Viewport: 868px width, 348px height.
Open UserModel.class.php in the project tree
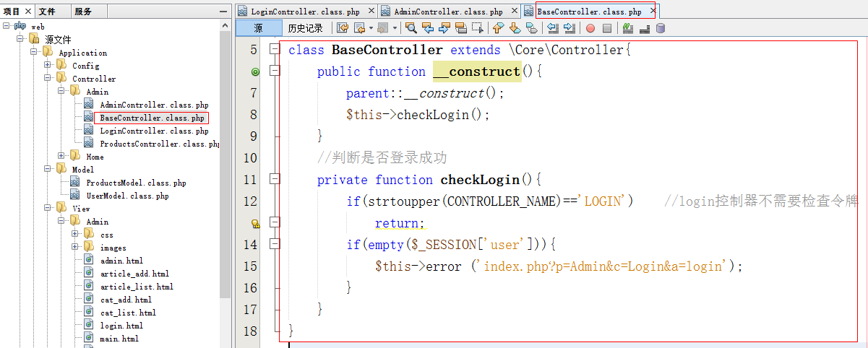tap(127, 196)
